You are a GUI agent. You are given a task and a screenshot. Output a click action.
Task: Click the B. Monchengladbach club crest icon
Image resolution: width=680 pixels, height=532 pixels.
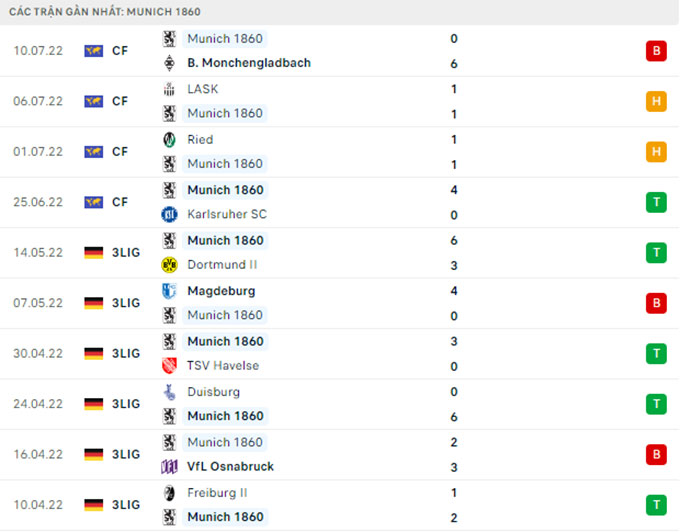click(169, 63)
